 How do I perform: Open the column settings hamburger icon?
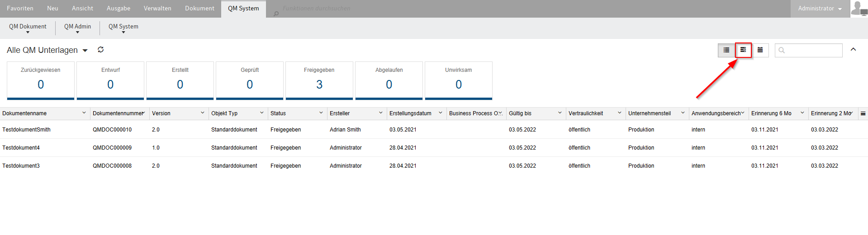click(x=863, y=113)
